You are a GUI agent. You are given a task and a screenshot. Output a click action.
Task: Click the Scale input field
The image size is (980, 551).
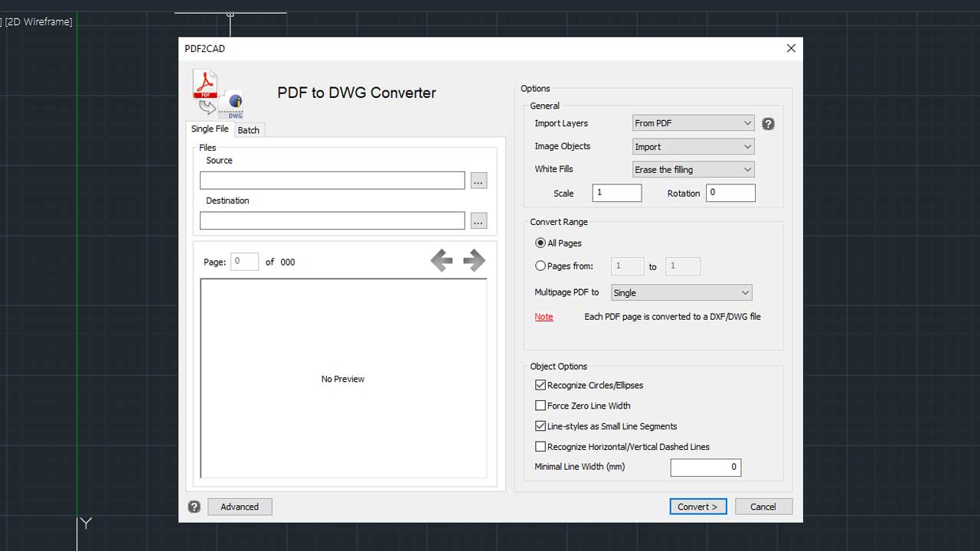coord(616,193)
